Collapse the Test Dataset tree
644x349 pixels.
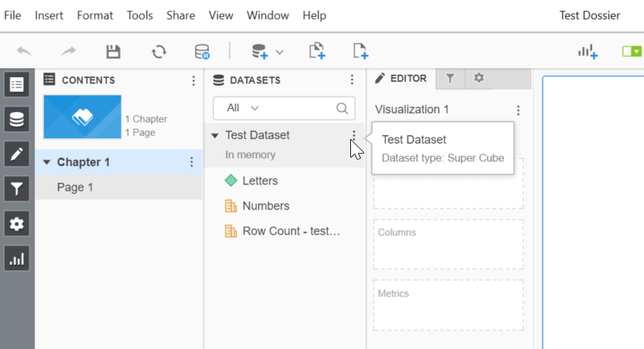215,136
